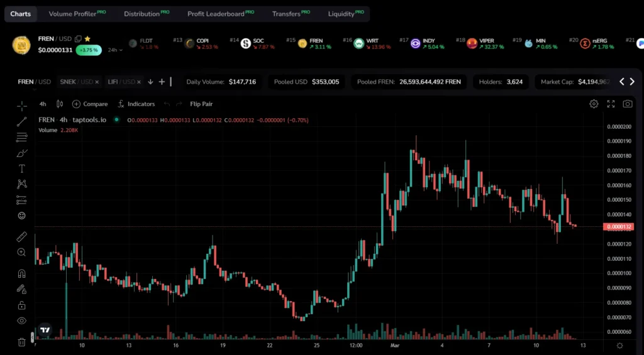
Task: Hide all drawings with the eye icon
Action: [22, 321]
